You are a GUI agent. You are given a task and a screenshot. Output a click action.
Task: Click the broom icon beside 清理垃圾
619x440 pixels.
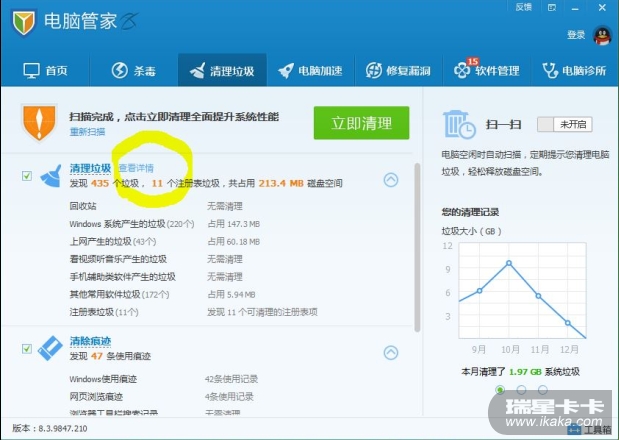(x=51, y=176)
